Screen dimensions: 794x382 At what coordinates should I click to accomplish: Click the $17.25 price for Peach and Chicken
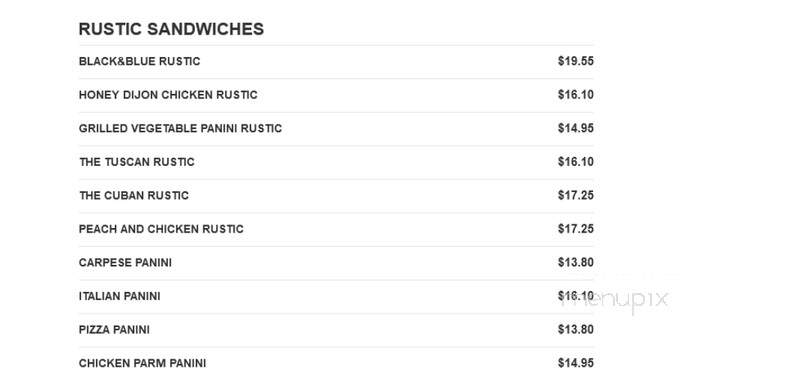(x=576, y=229)
